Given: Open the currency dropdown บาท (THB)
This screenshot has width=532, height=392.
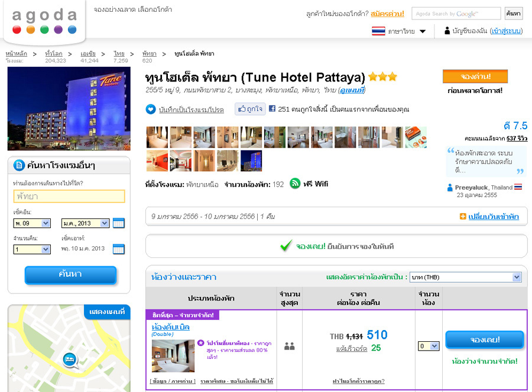Looking at the screenshot, I should [x=465, y=277].
